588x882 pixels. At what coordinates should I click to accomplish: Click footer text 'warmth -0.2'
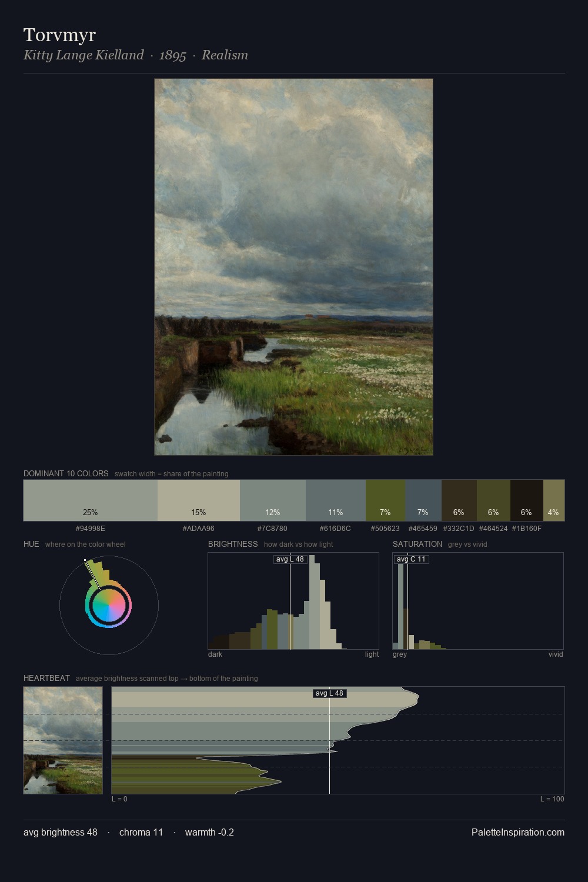pos(209,832)
